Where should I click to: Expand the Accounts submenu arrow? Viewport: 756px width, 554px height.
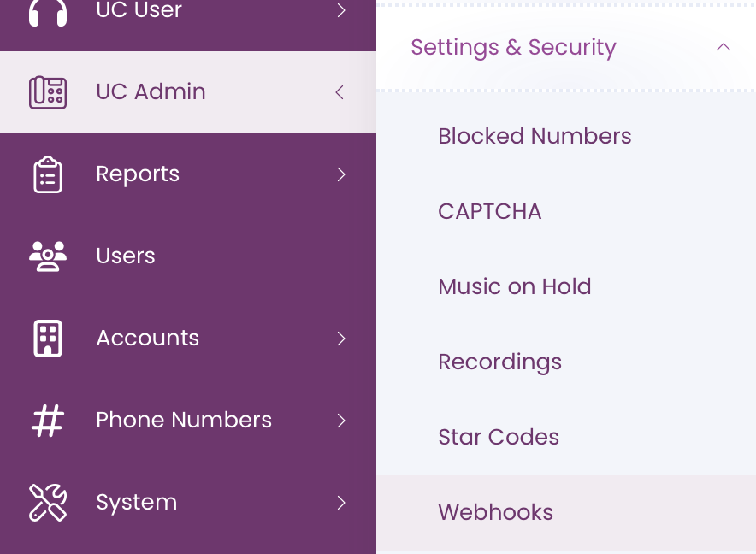point(341,339)
